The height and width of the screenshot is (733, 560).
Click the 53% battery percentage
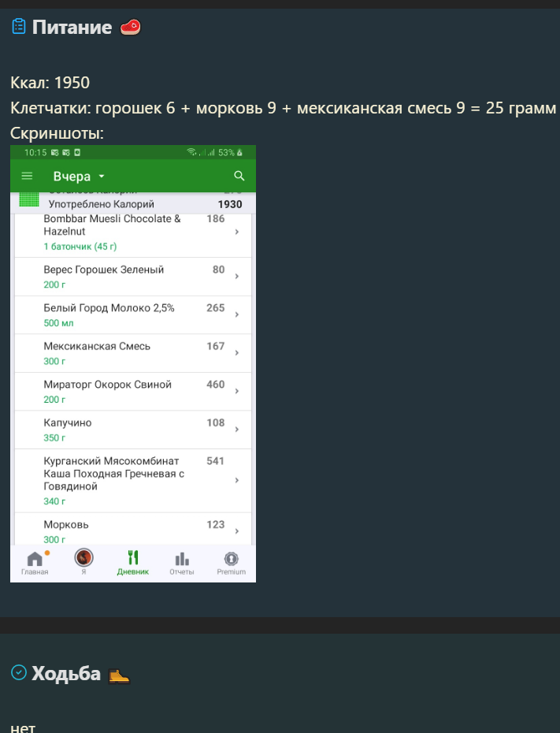(226, 152)
